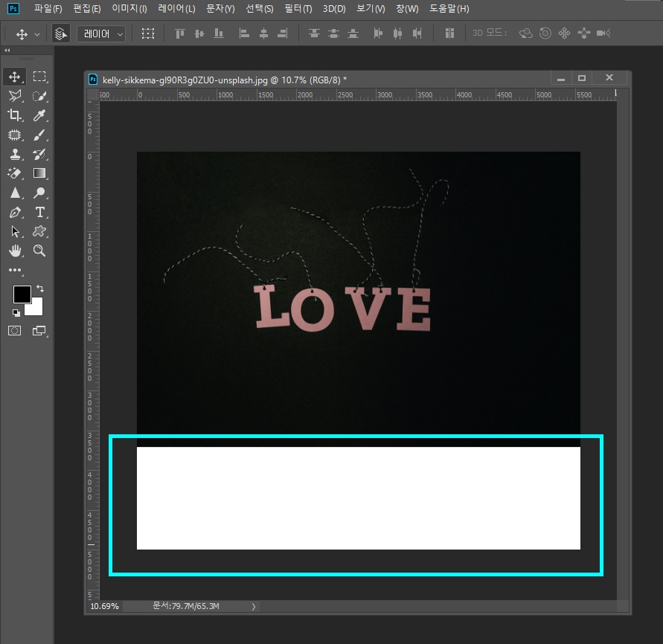Open the 이미지(I) menu
This screenshot has height=644, width=663.
(x=129, y=8)
